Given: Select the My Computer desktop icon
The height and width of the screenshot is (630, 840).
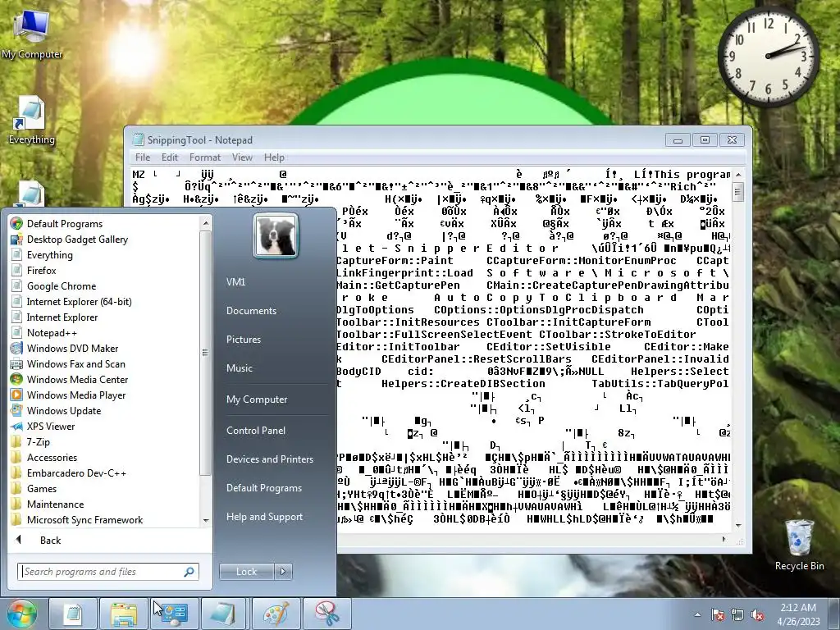Looking at the screenshot, I should click(x=32, y=34).
